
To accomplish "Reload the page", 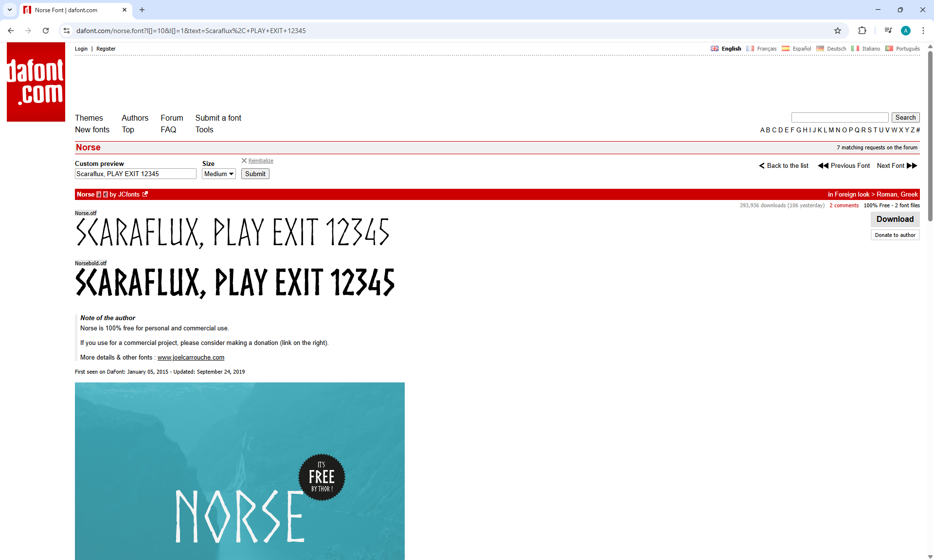I will (46, 31).
